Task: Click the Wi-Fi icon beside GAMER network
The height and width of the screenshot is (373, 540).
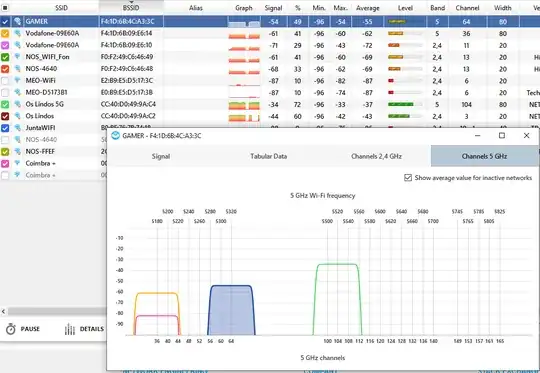Action: [x=17, y=21]
